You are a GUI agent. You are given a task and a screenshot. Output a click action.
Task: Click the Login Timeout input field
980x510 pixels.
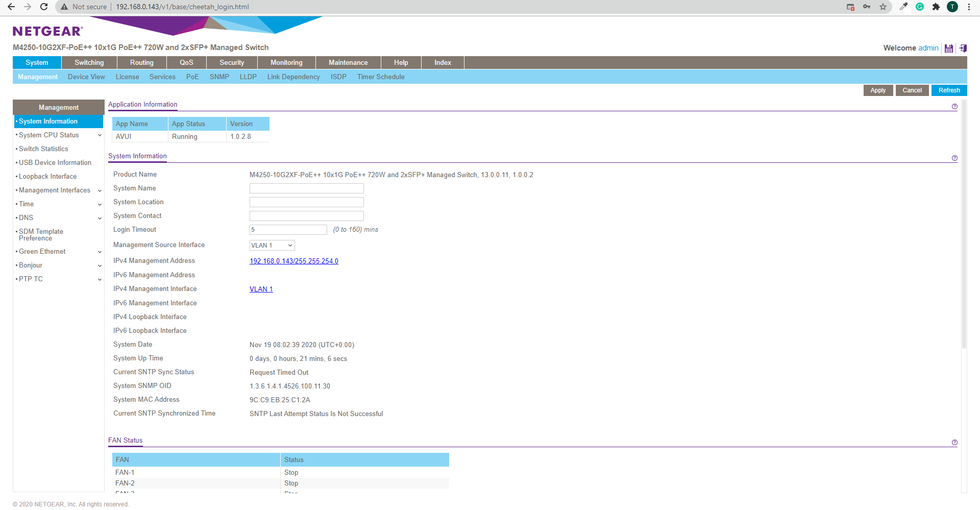coord(288,230)
